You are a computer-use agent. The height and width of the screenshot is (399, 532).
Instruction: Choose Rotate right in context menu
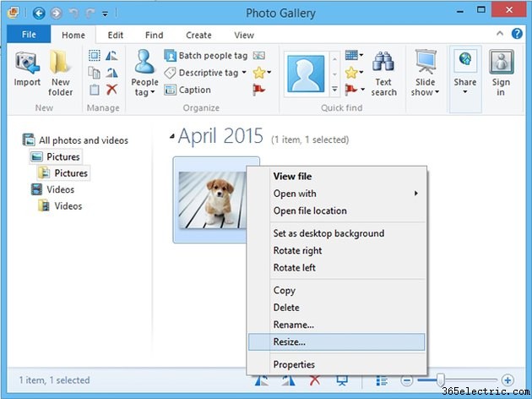(337, 250)
